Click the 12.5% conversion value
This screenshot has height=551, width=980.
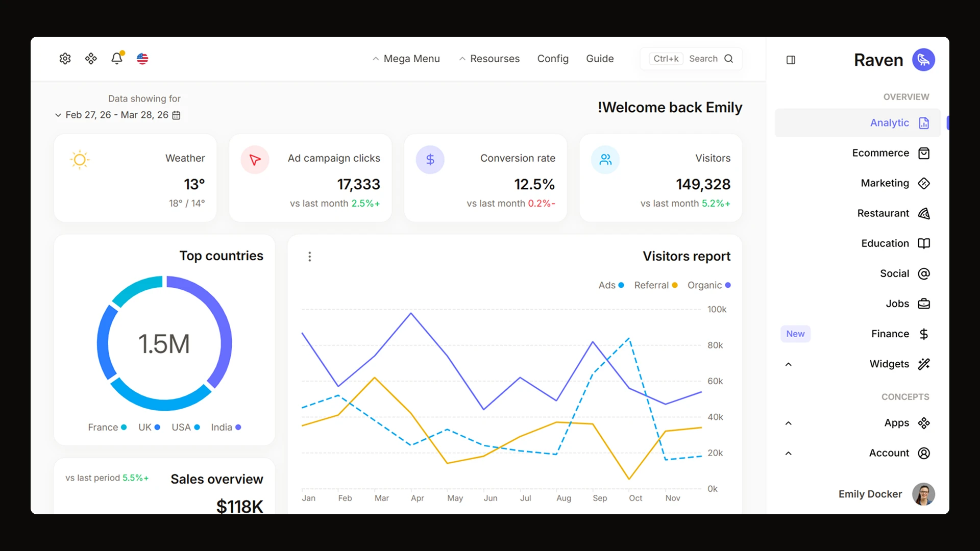point(534,184)
